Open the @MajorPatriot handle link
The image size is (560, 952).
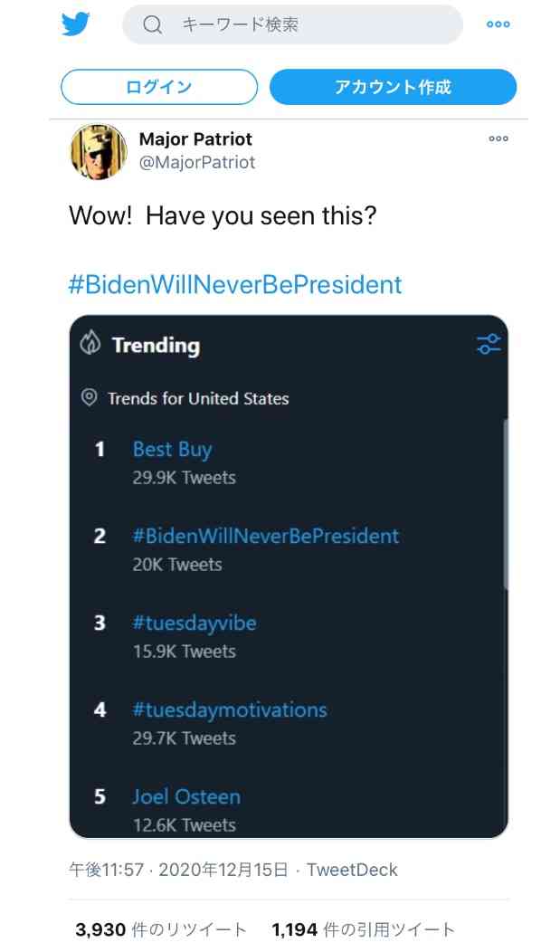pyautogui.click(x=197, y=162)
